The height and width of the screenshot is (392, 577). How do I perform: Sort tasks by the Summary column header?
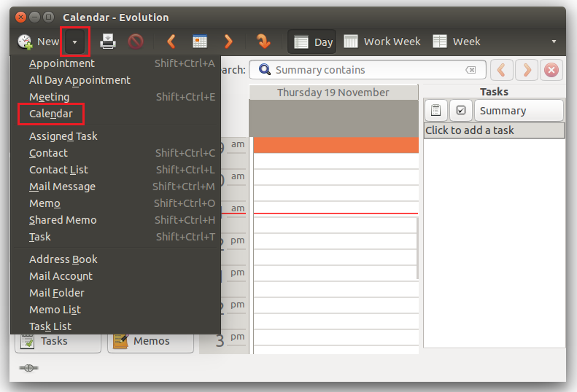[x=519, y=110]
